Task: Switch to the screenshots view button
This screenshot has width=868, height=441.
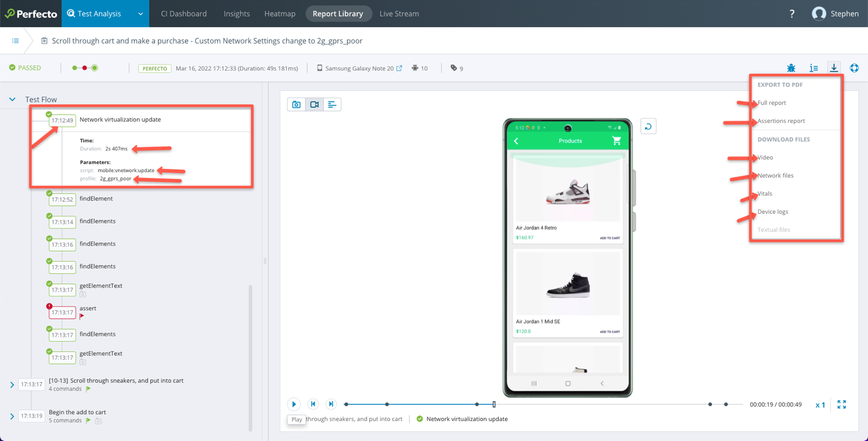Action: click(x=296, y=104)
